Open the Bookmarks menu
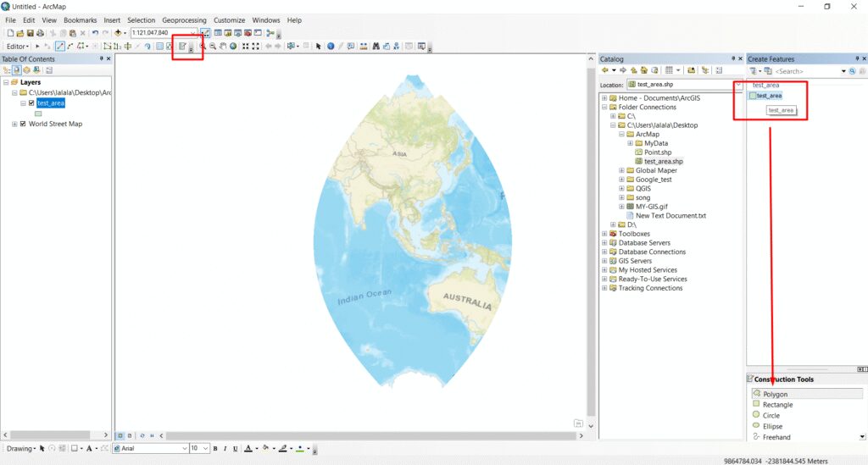This screenshot has height=465, width=868. coord(81,20)
